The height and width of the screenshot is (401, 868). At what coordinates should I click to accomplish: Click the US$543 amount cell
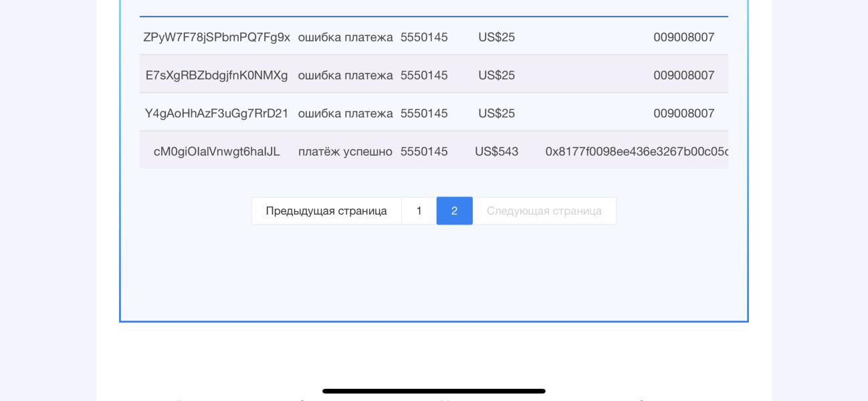pos(496,152)
